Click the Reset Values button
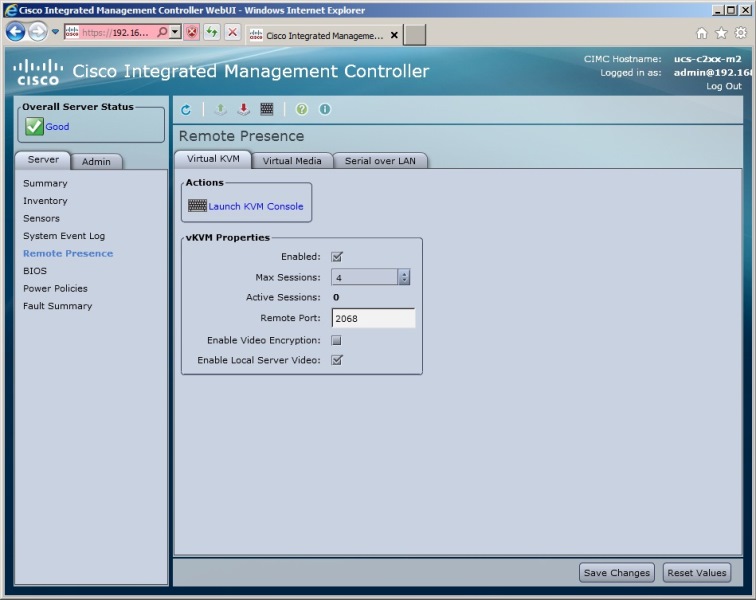The image size is (756, 600). click(697, 573)
